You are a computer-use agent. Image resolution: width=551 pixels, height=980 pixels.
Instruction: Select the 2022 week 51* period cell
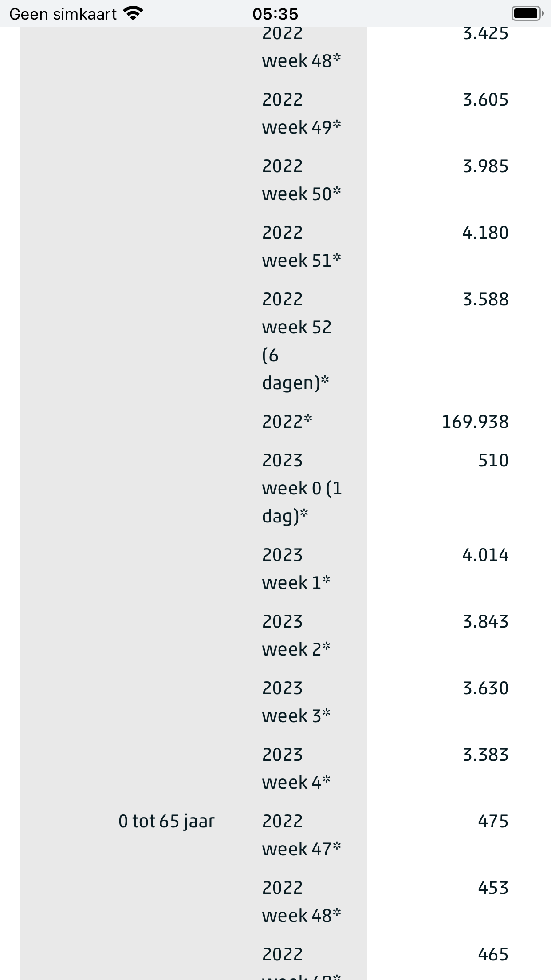301,247
